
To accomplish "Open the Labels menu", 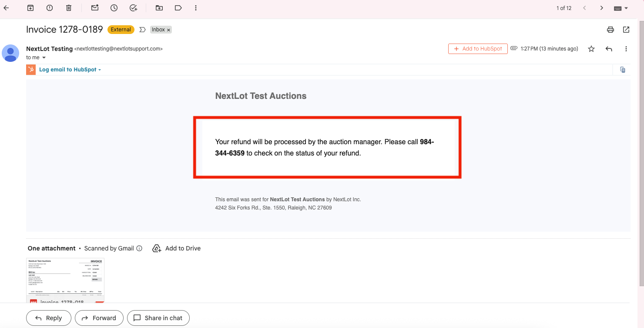I will (x=178, y=8).
